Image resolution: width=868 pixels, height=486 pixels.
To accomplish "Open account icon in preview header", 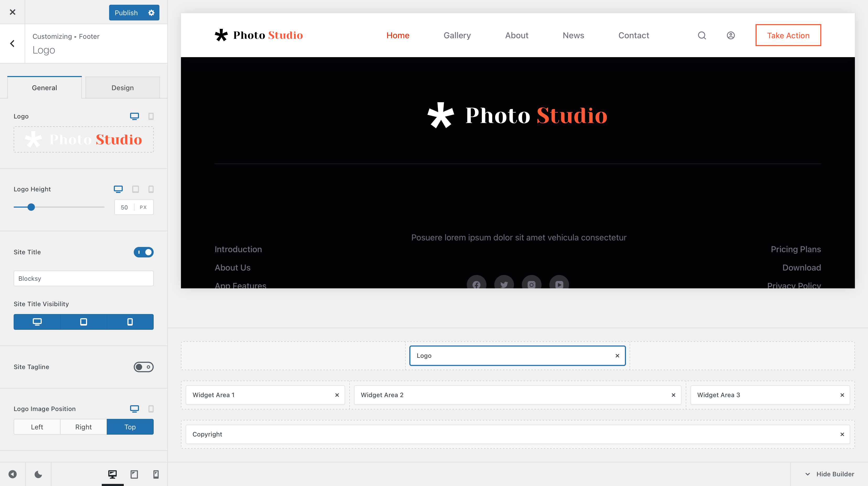I will coord(731,35).
